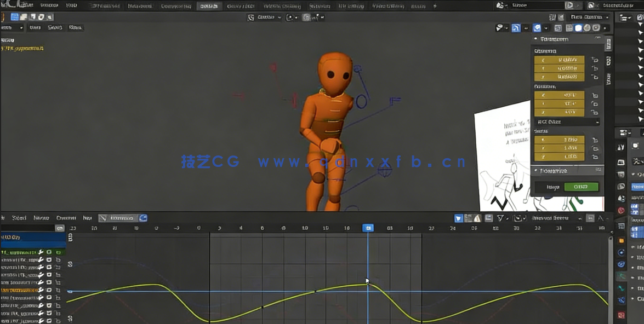Image resolution: width=644 pixels, height=324 pixels.
Task: Toggle the keyframe lock beside Rotation X
Action: 595,95
